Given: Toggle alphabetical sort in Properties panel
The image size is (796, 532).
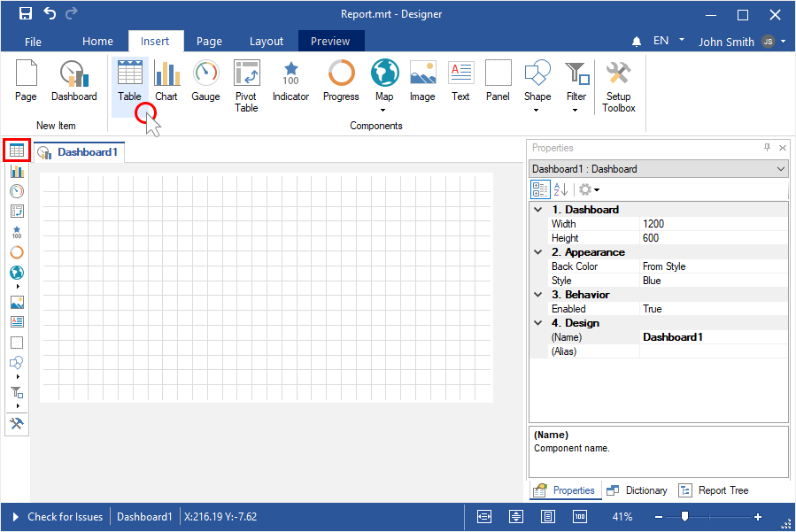Looking at the screenshot, I should (x=560, y=189).
